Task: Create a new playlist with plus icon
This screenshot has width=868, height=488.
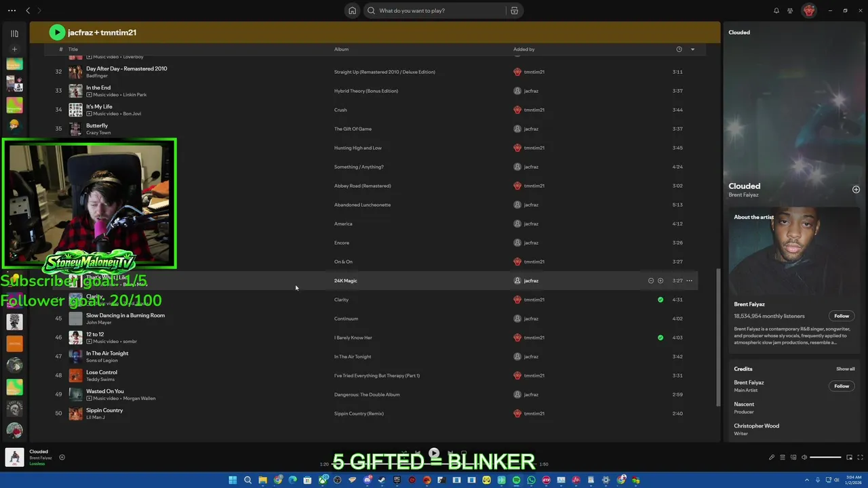Action: point(14,49)
